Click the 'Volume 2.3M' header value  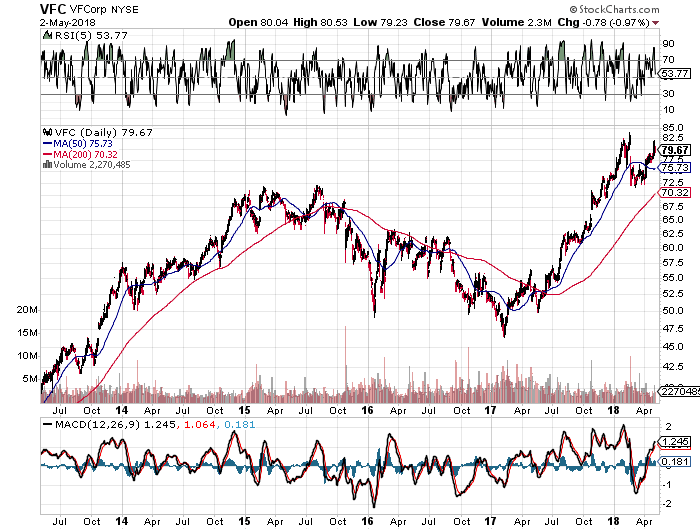(x=517, y=22)
